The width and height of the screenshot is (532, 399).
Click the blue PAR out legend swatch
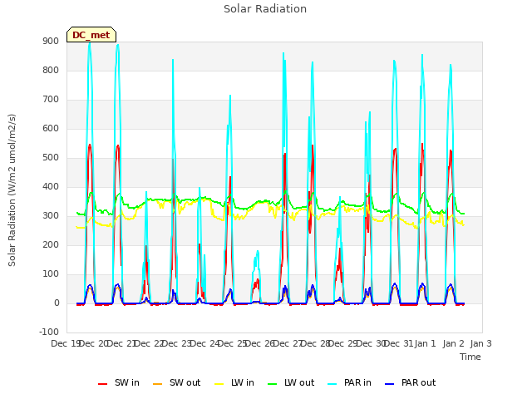click(x=390, y=384)
